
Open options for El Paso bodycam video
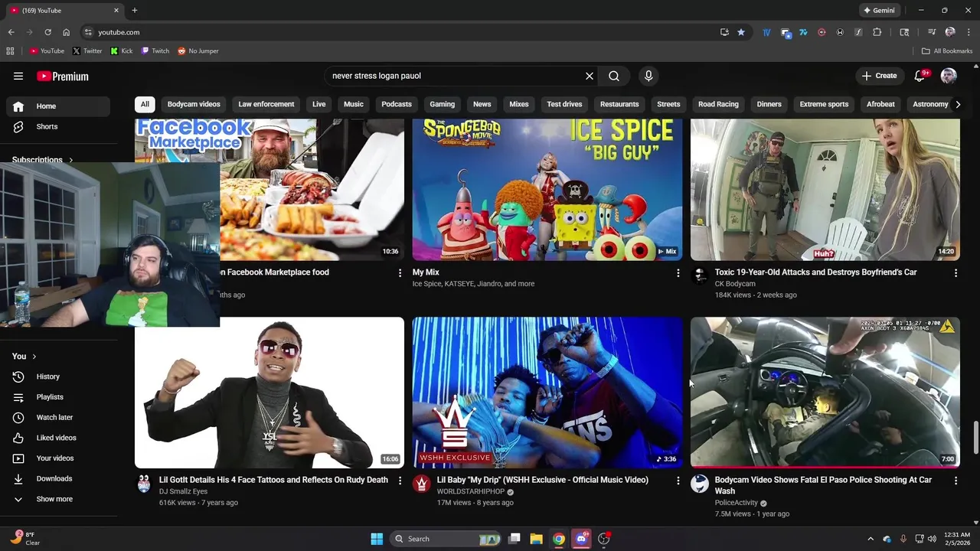coord(955,480)
